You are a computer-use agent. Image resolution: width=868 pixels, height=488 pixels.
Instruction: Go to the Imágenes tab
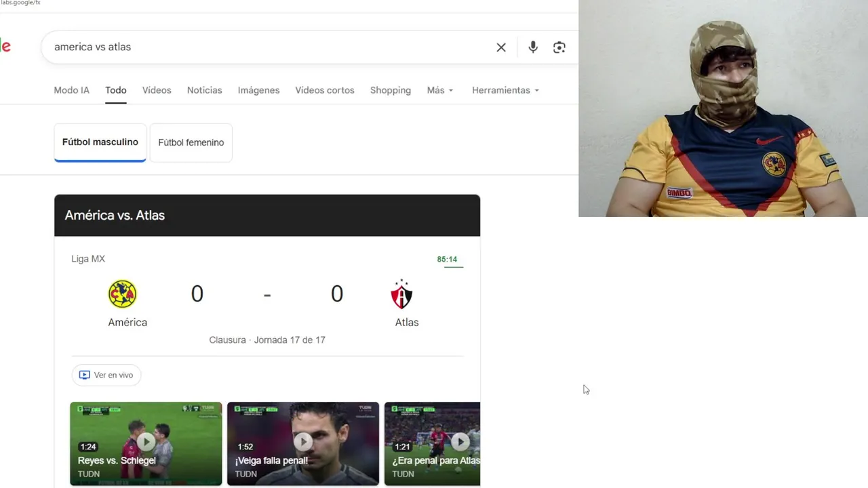tap(258, 90)
